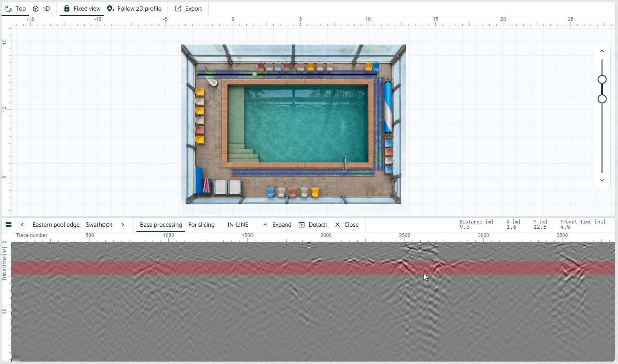Click the Distance [m] value 9.0

click(464, 227)
